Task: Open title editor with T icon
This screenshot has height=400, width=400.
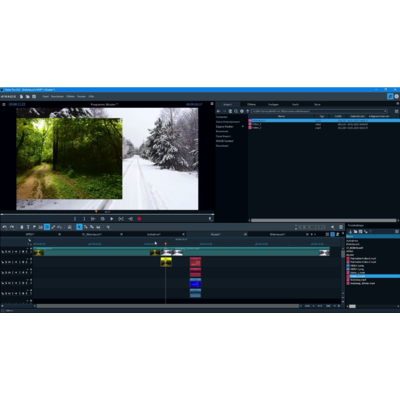Action: 28,227
